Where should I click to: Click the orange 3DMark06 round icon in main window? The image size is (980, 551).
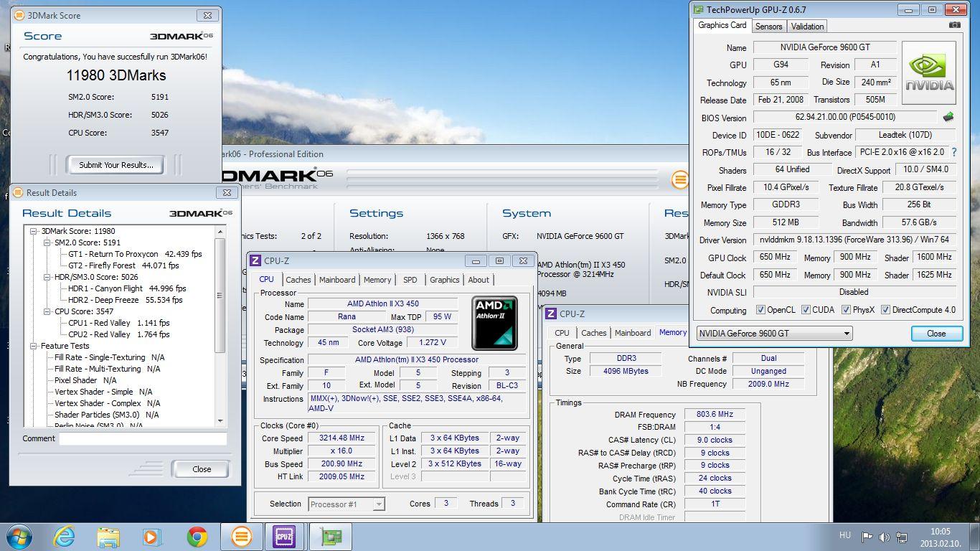pyautogui.click(x=679, y=180)
